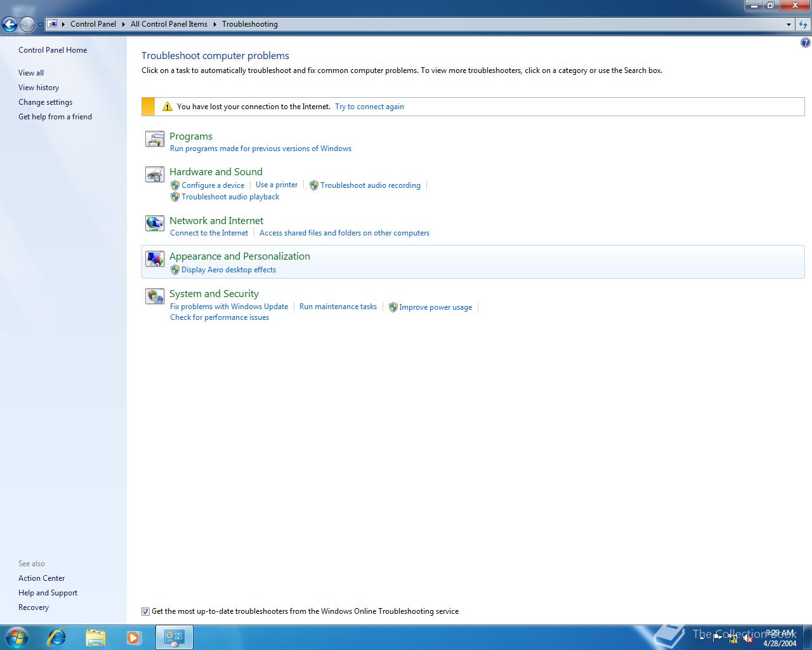Click the Refresh button beside address bar

[x=803, y=24]
